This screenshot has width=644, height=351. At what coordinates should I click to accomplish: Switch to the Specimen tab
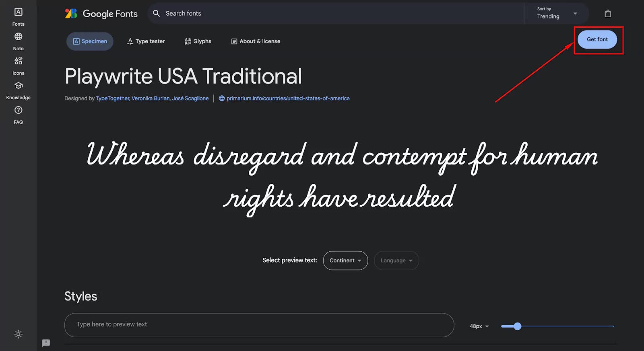tap(90, 41)
